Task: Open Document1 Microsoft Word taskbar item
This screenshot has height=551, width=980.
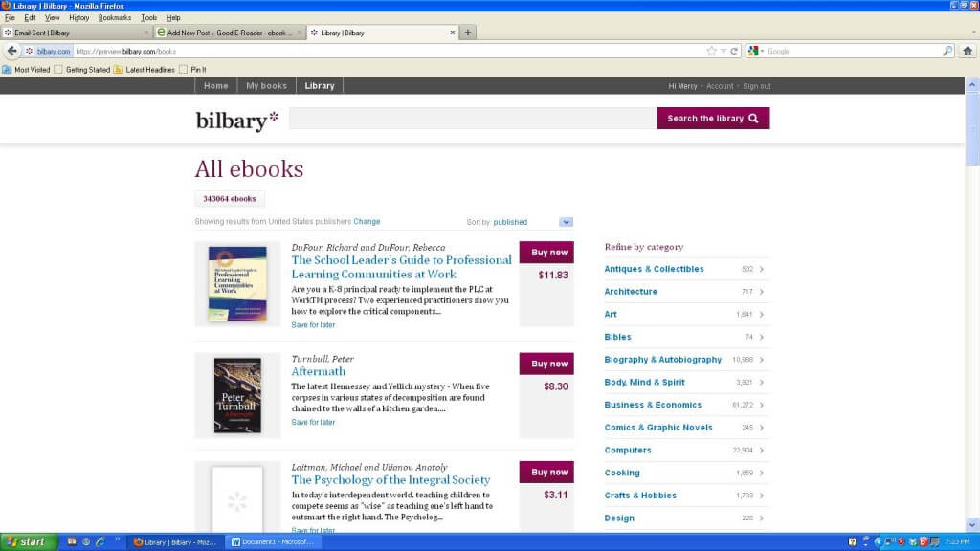Action: [x=273, y=542]
